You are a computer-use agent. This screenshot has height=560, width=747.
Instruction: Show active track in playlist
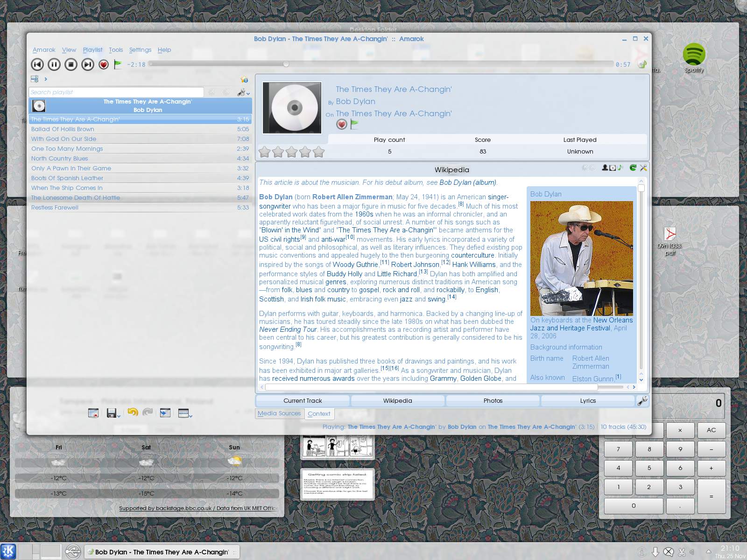click(x=165, y=413)
